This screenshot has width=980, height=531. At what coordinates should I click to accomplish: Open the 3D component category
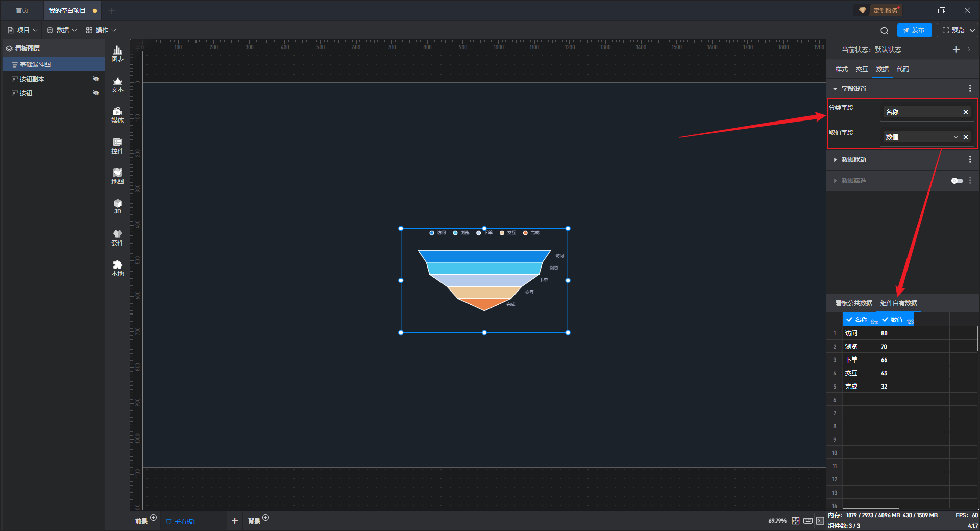pos(117,206)
